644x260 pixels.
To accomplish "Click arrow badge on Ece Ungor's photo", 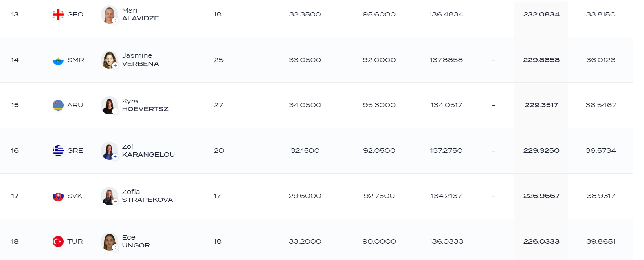I will point(115,247).
